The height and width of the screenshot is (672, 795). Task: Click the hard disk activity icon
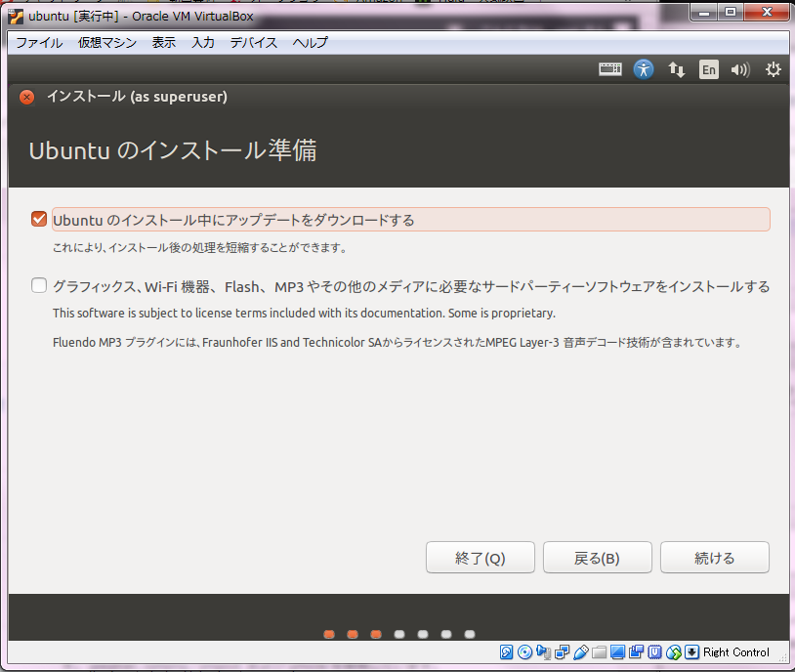(x=507, y=652)
